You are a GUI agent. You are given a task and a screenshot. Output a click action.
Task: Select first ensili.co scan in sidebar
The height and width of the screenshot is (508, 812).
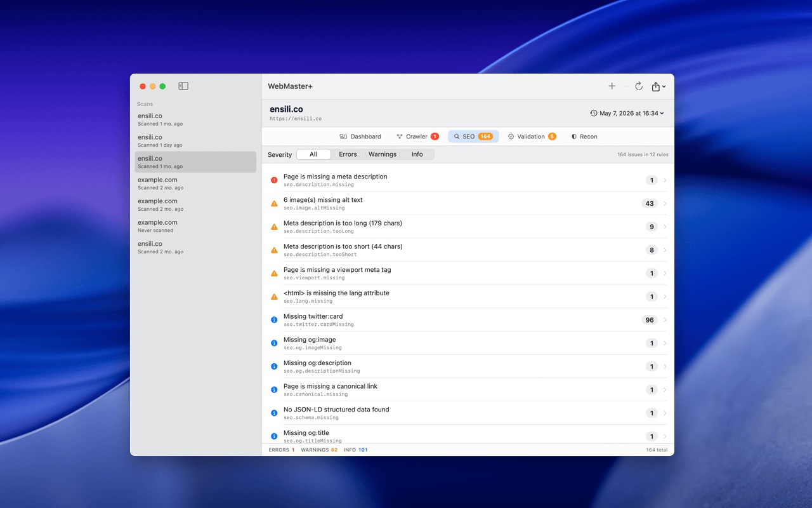[x=195, y=119]
